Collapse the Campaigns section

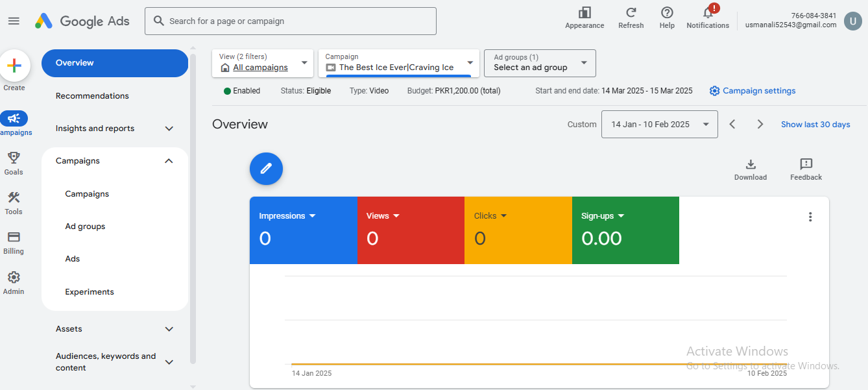pos(114,160)
